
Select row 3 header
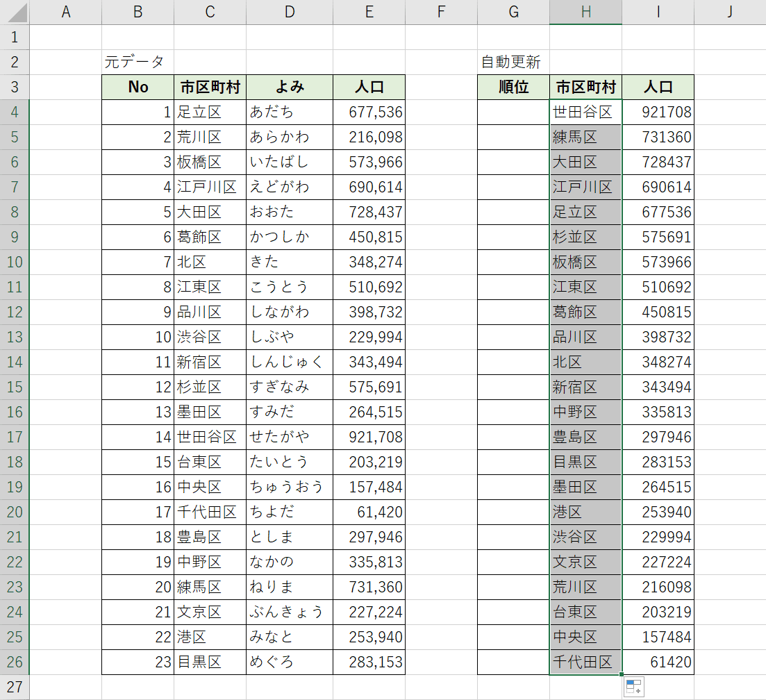pyautogui.click(x=15, y=87)
